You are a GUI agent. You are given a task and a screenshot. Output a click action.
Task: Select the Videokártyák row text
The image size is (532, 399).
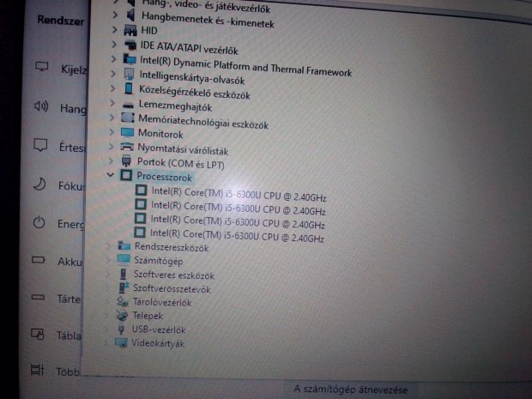click(158, 343)
